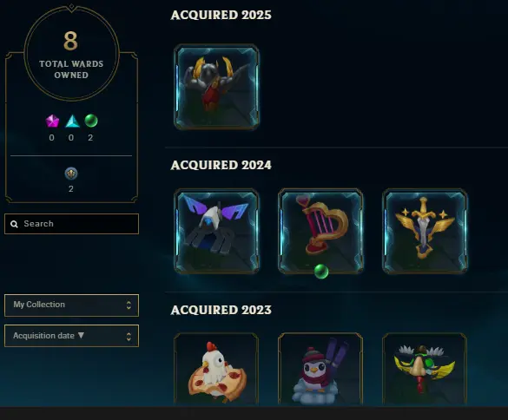Click the arrows on Acquisition date dropdown
508x420 pixels.
pyautogui.click(x=129, y=337)
